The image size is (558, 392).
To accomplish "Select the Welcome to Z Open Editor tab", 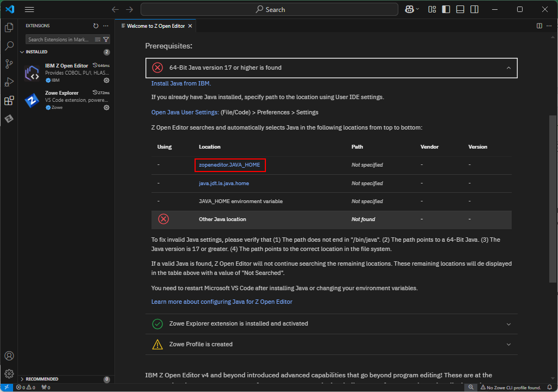I will pyautogui.click(x=154, y=25).
